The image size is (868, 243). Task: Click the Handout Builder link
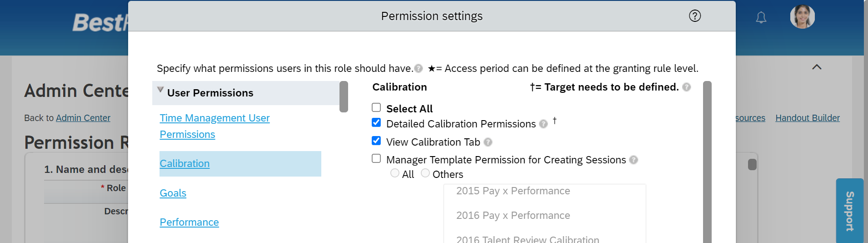tap(807, 118)
